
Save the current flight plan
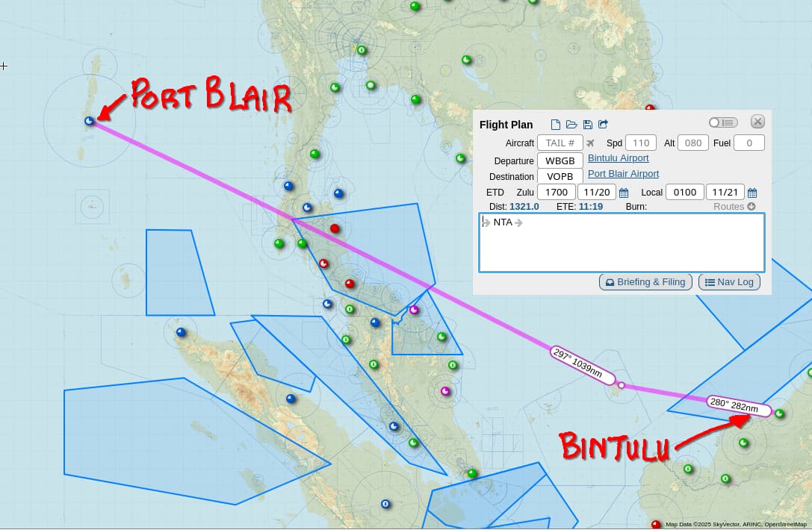(x=588, y=125)
